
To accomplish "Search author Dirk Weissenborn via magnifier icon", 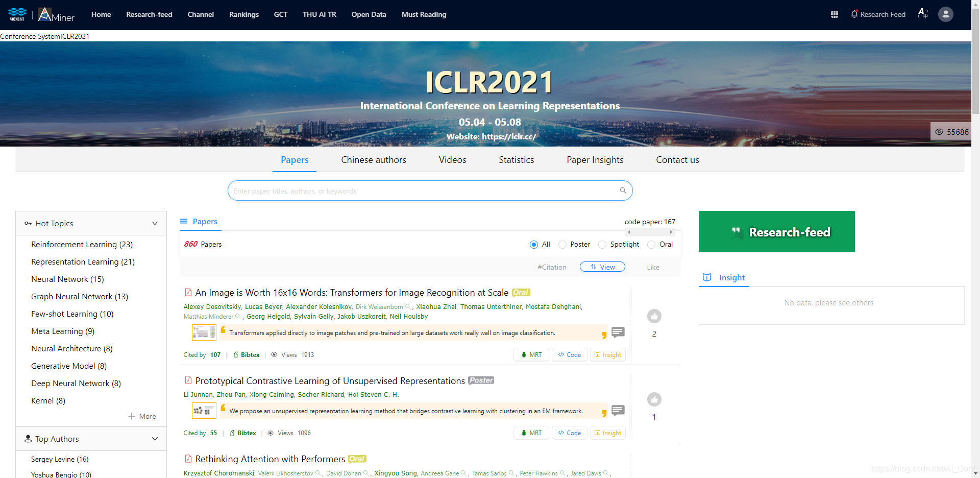I will point(408,306).
